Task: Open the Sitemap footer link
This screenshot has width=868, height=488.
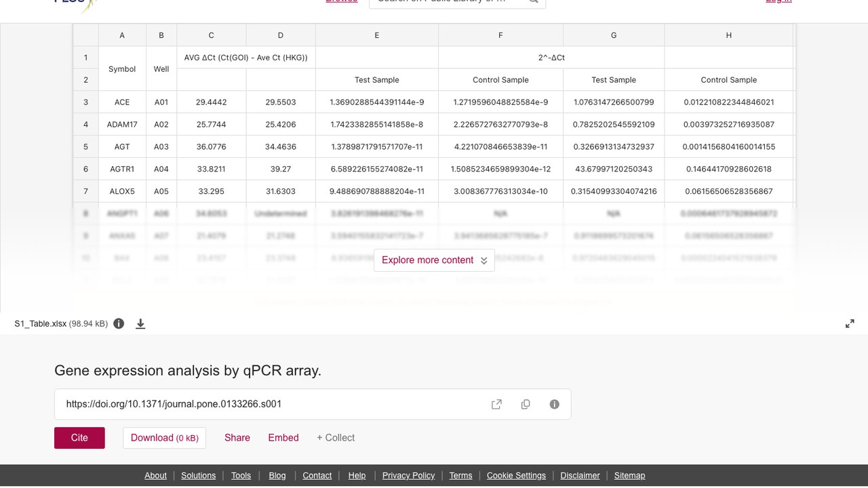Action: pyautogui.click(x=629, y=476)
